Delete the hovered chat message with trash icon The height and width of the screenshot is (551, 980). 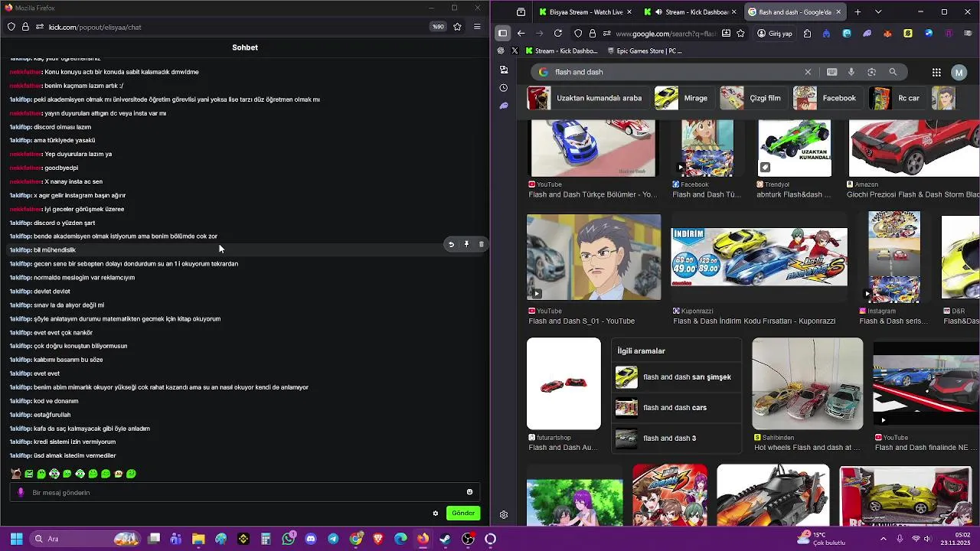[482, 244]
